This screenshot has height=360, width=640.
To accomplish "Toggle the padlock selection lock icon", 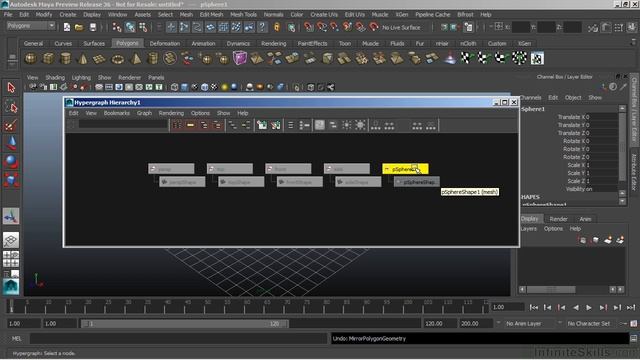I will [277, 27].
